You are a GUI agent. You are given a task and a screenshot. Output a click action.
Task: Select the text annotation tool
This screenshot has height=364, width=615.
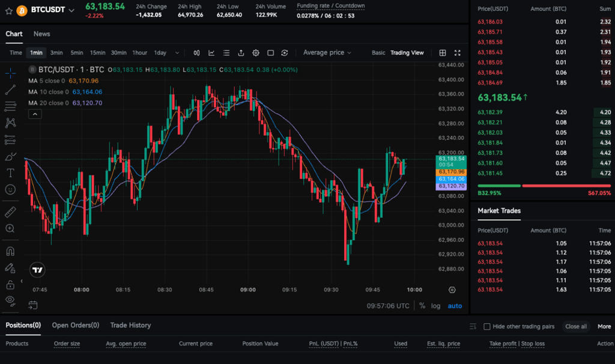[11, 173]
